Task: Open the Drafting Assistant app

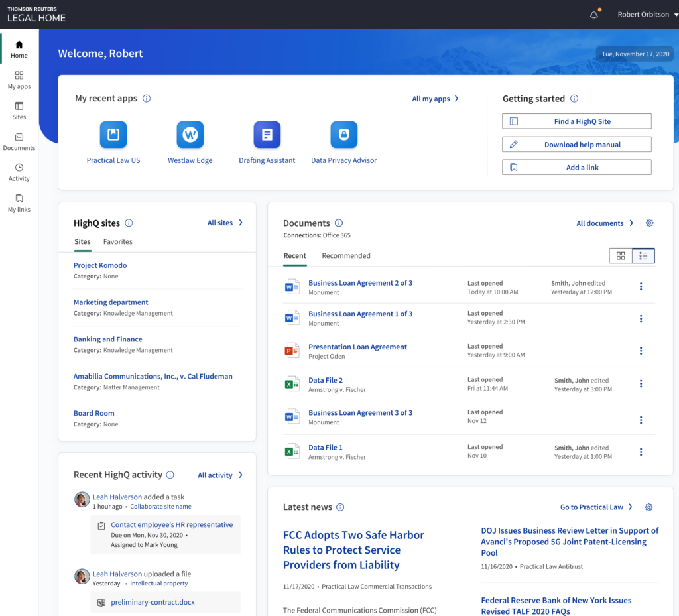Action: (267, 134)
